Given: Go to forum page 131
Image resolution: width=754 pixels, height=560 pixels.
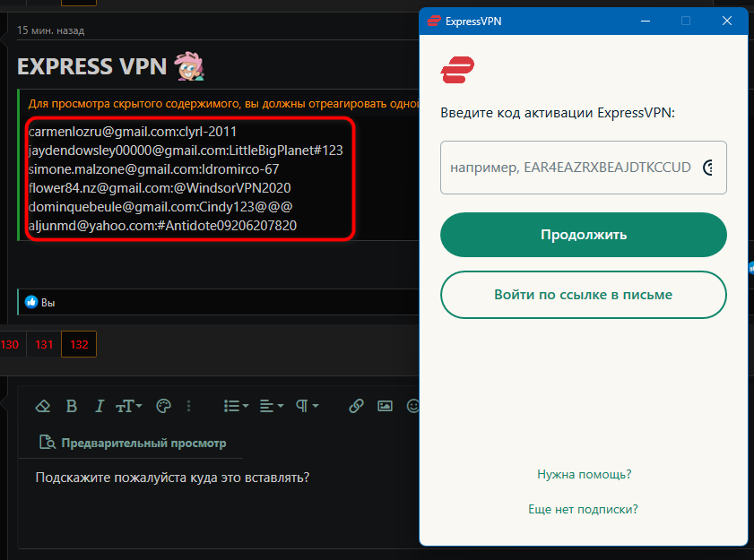Looking at the screenshot, I should tap(44, 344).
